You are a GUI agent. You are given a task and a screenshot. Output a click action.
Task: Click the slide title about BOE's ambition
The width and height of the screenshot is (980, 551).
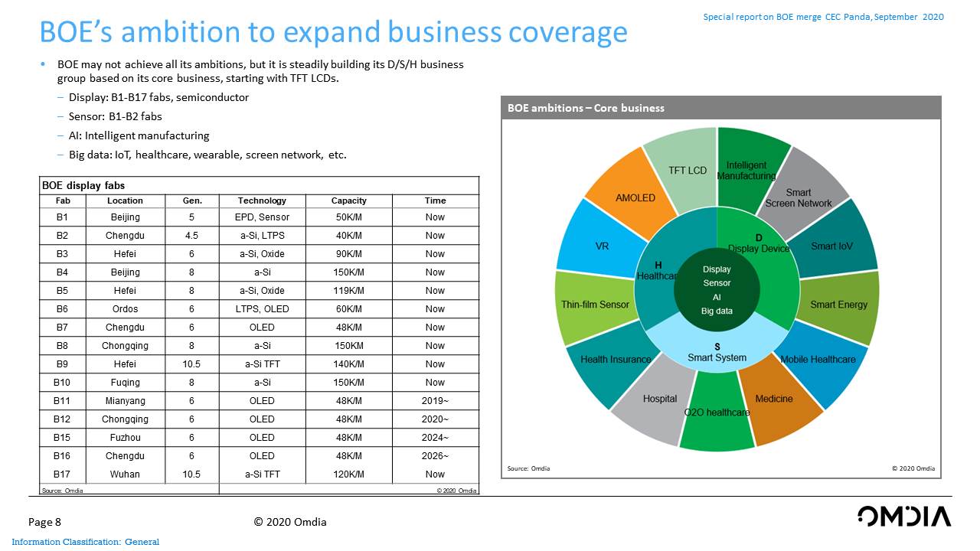coord(333,32)
